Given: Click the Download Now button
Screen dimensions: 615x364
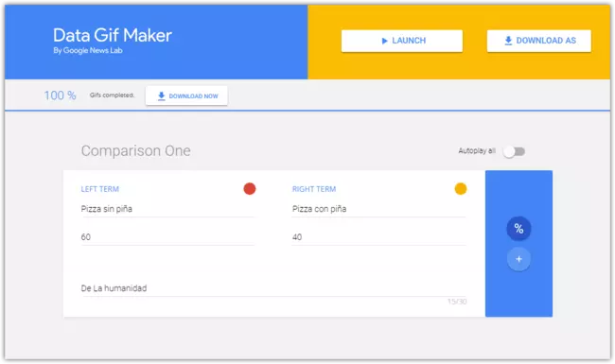Looking at the screenshot, I should 186,95.
